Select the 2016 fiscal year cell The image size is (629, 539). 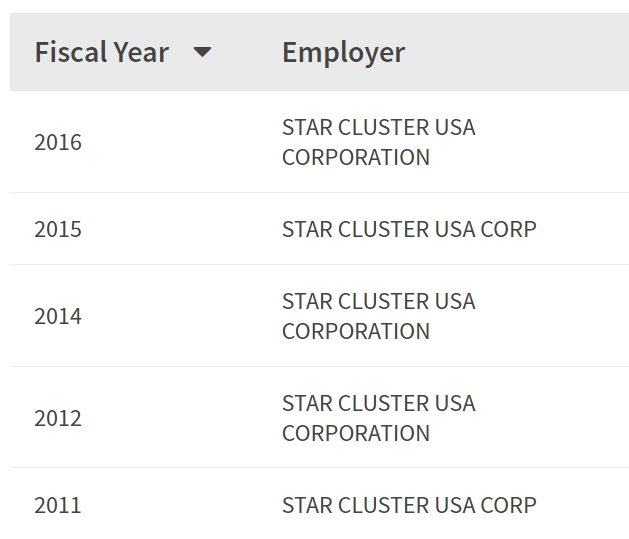[58, 142]
